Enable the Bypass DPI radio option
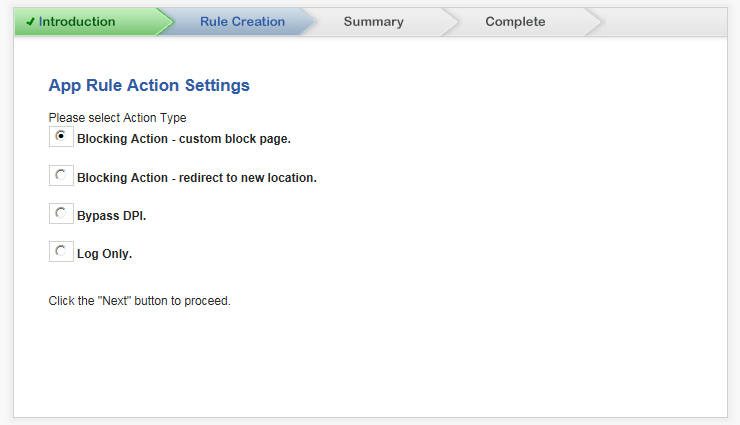Screen dimensions: 740x425 click(61, 213)
